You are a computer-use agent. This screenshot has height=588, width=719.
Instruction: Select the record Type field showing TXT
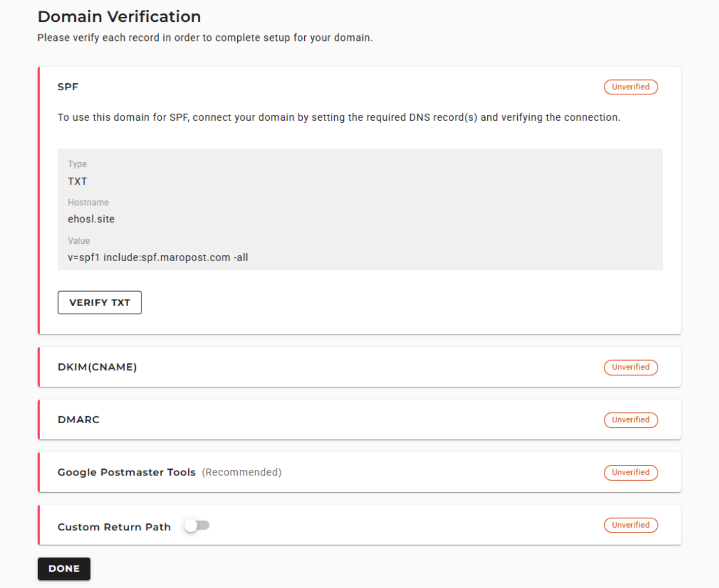pyautogui.click(x=77, y=181)
